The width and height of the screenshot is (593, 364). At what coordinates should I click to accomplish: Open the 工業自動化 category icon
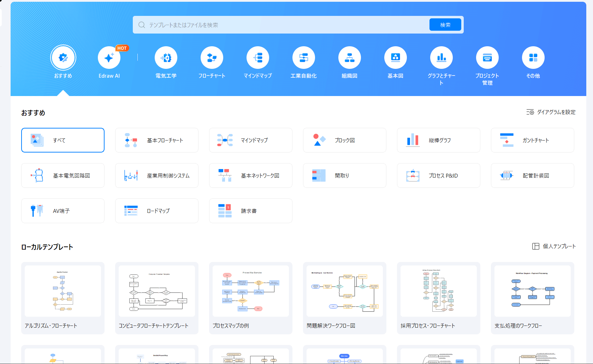304,58
